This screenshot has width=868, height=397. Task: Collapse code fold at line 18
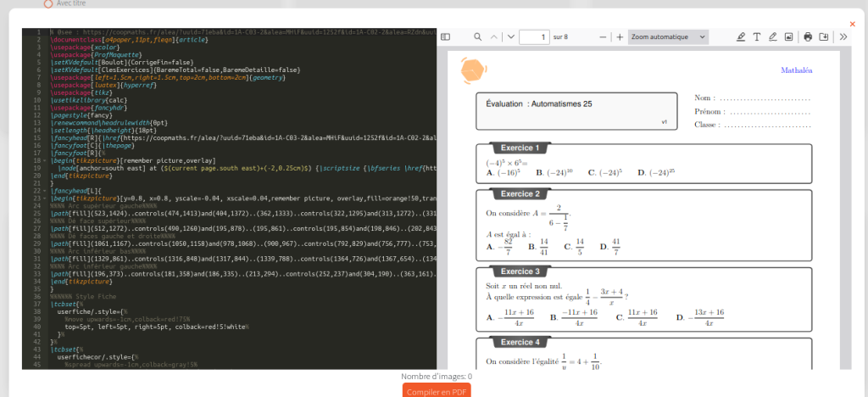(x=44, y=159)
